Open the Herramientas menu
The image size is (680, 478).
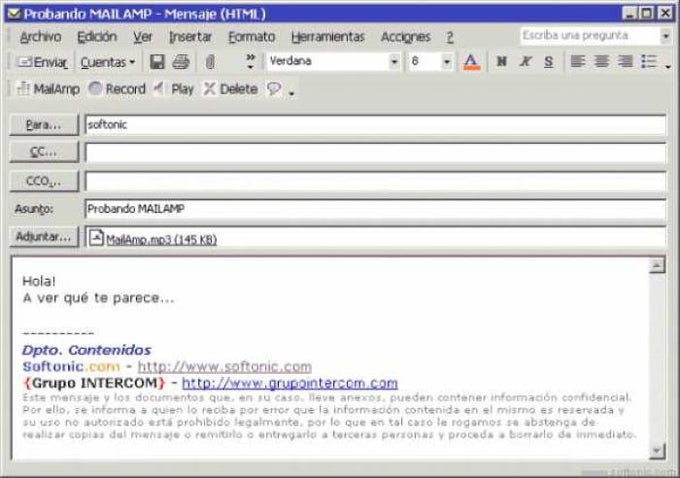coord(328,37)
